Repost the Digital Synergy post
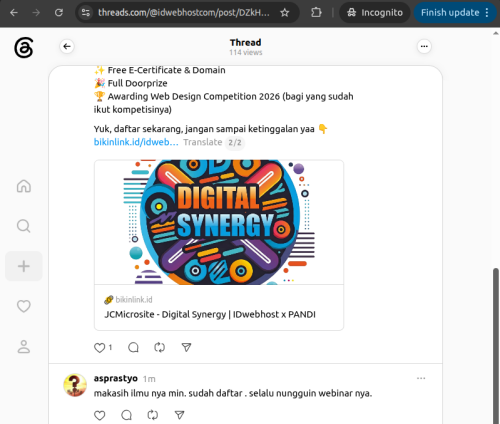The width and height of the screenshot is (500, 424). [x=160, y=348]
